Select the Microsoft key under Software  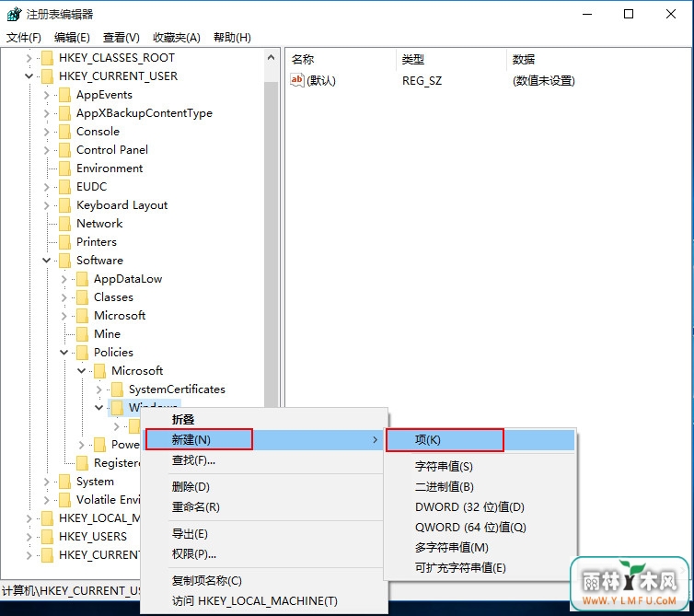120,316
